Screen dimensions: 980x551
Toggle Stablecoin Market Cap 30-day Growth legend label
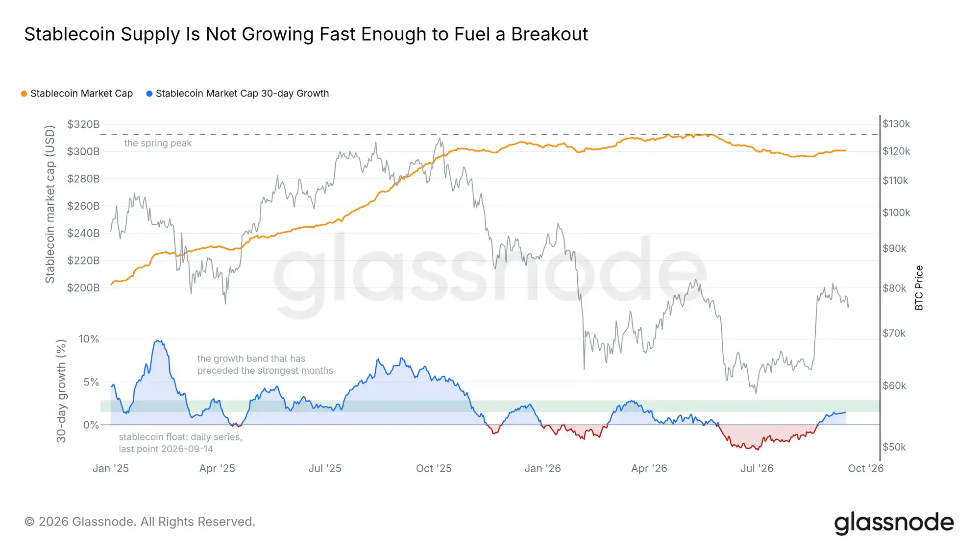coord(242,94)
